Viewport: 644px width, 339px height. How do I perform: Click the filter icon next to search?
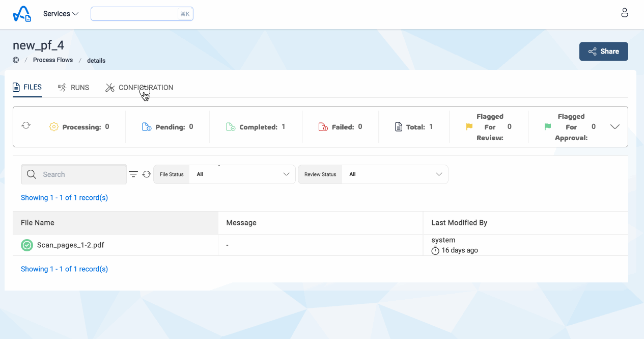pos(133,174)
